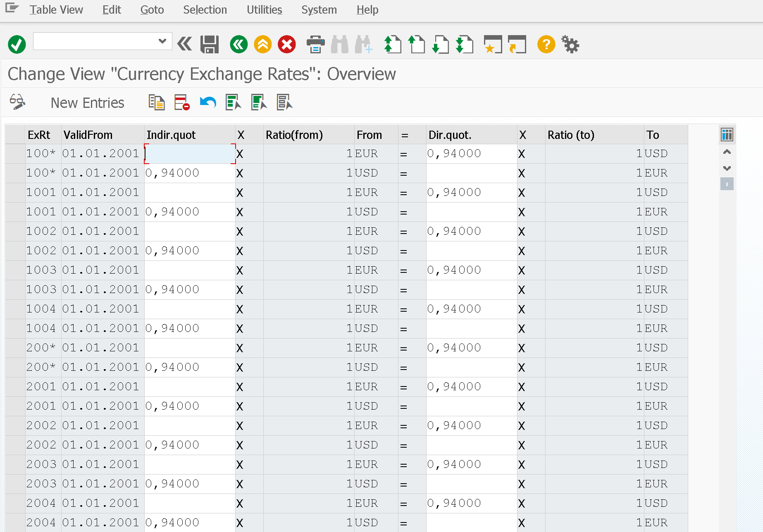The height and width of the screenshot is (532, 763).
Task: Go to Last Page icon
Action: click(x=465, y=44)
